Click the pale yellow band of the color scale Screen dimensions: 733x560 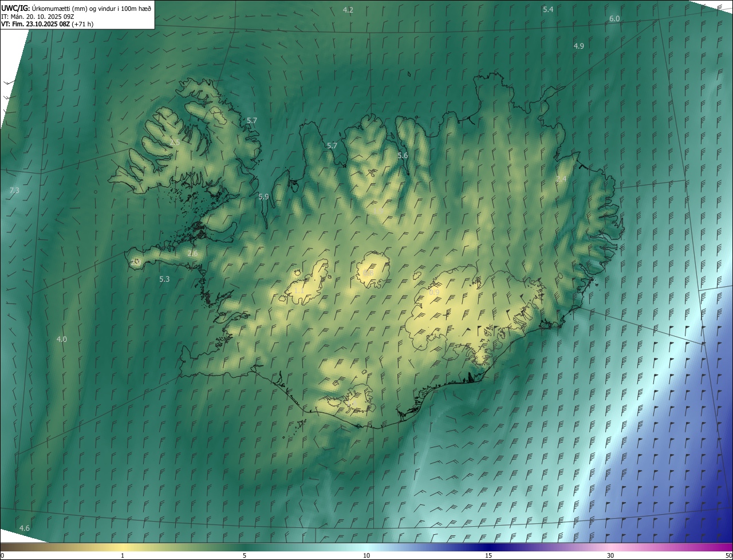point(123,547)
